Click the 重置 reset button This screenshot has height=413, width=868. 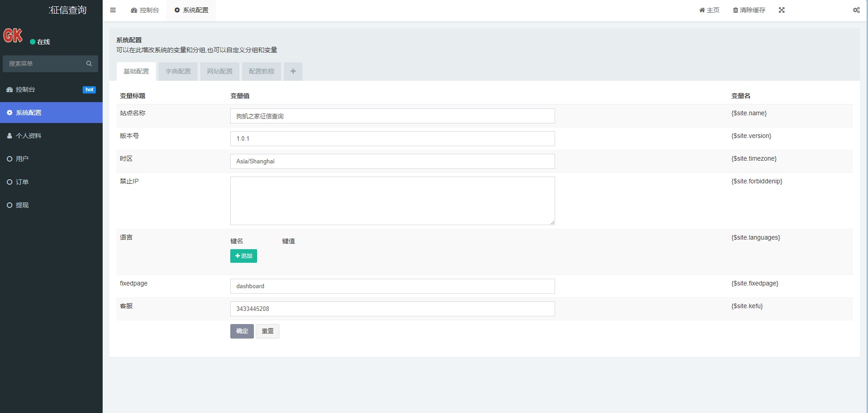(x=268, y=331)
